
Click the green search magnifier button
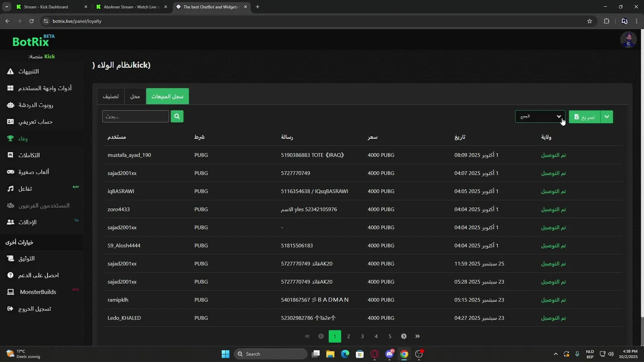click(x=177, y=116)
